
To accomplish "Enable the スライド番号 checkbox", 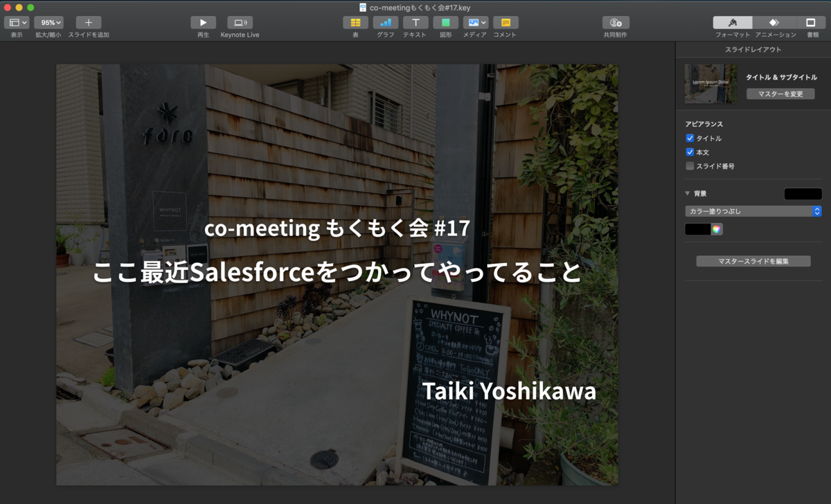I will tap(690, 166).
